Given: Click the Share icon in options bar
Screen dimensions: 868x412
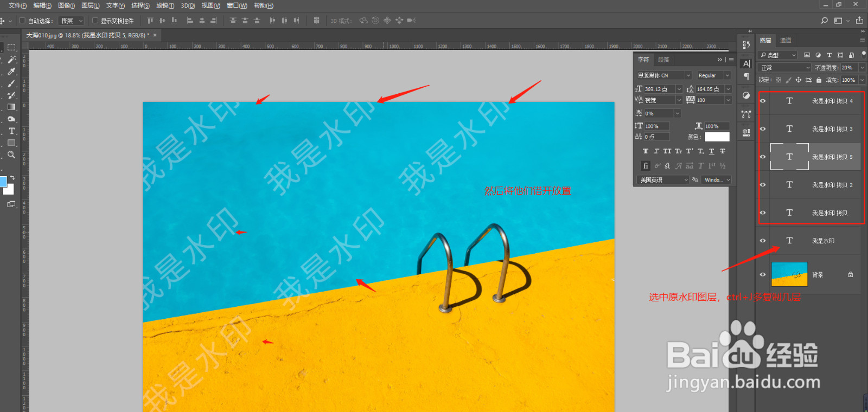Looking at the screenshot, I should click(x=859, y=21).
